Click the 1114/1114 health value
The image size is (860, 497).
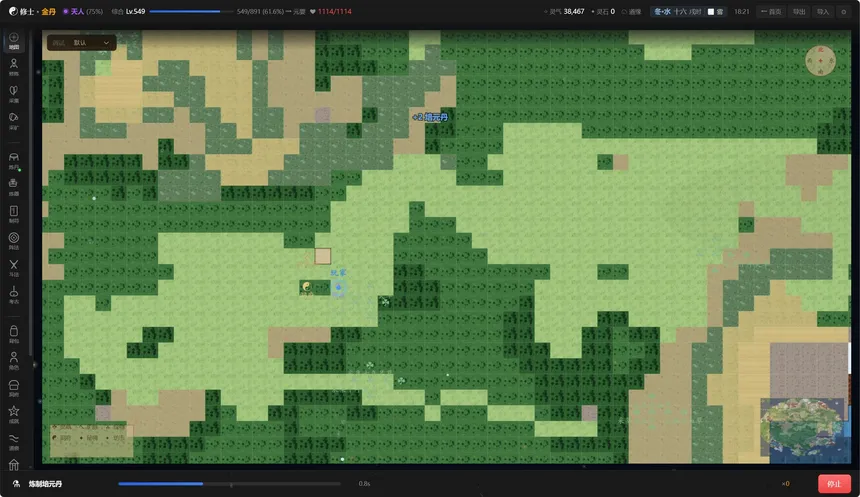335,12
